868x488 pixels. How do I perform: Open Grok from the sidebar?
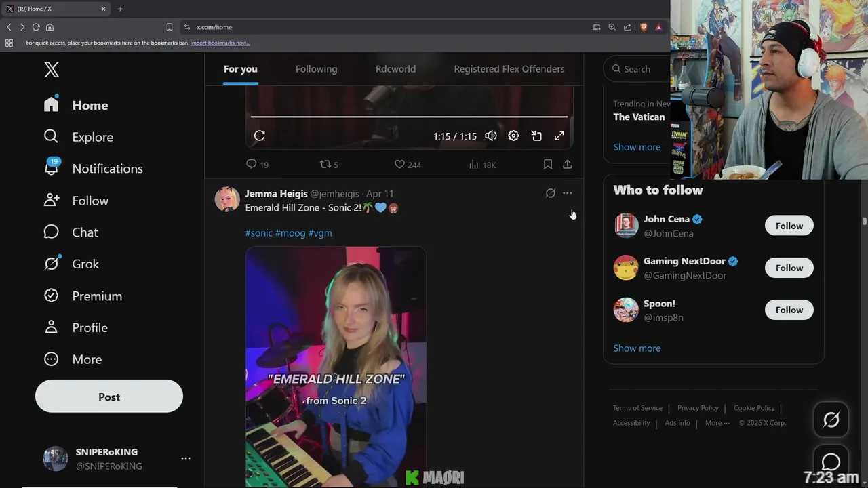[x=71, y=264]
